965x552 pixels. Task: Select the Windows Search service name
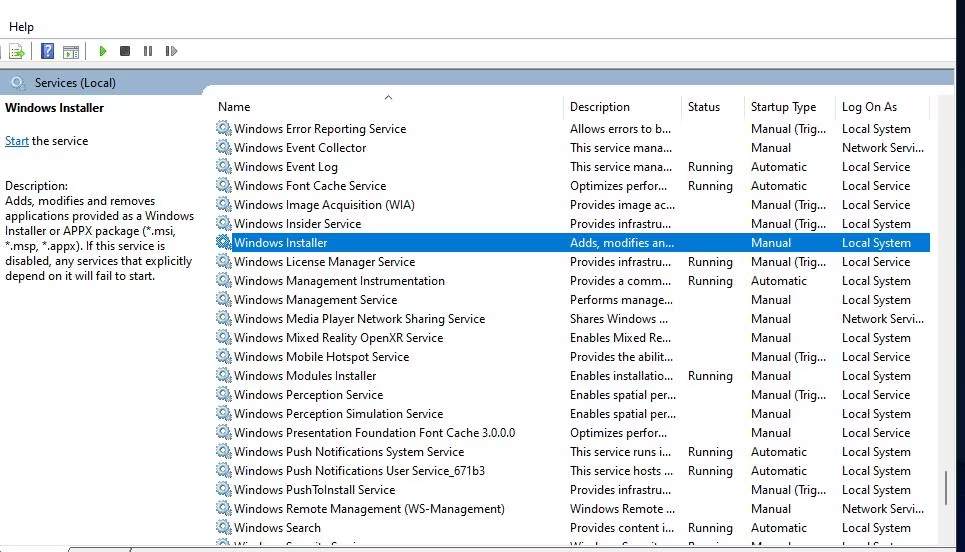coord(277,528)
